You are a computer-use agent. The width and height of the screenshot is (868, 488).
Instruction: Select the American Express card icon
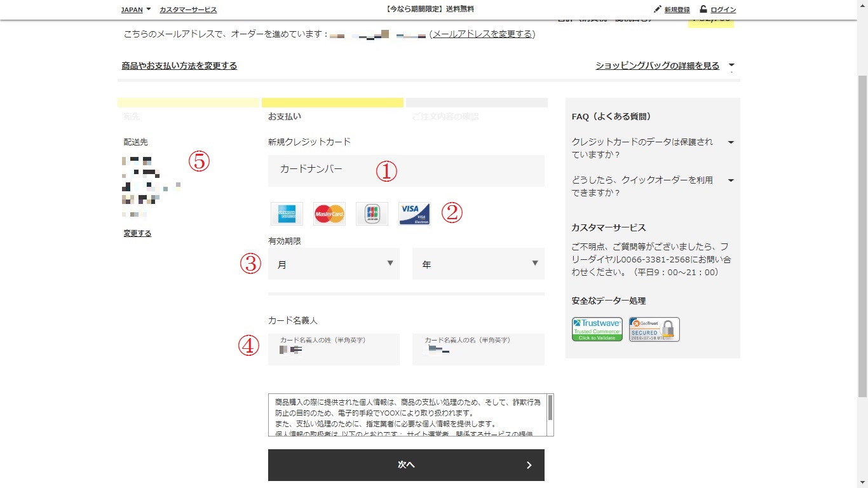pyautogui.click(x=287, y=214)
